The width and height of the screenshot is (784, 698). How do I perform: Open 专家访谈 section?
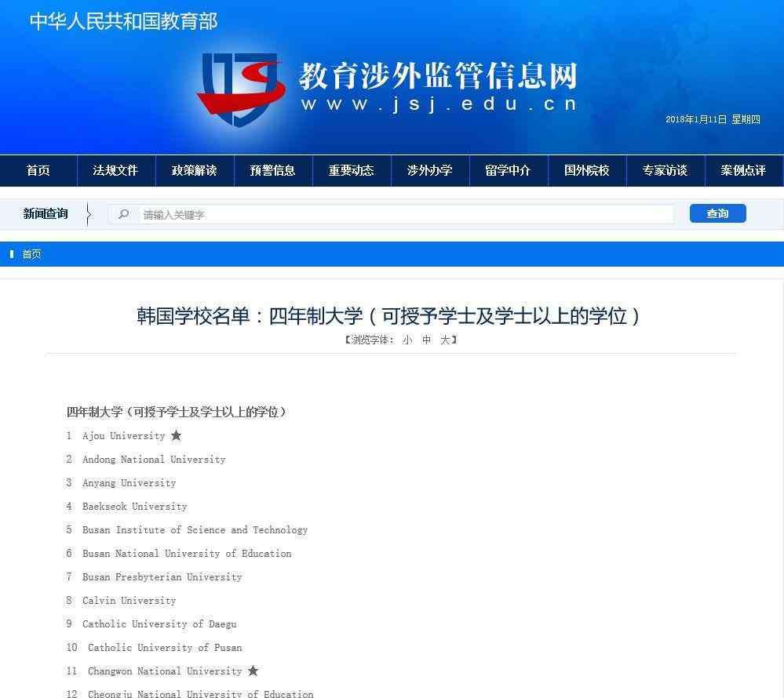(665, 170)
